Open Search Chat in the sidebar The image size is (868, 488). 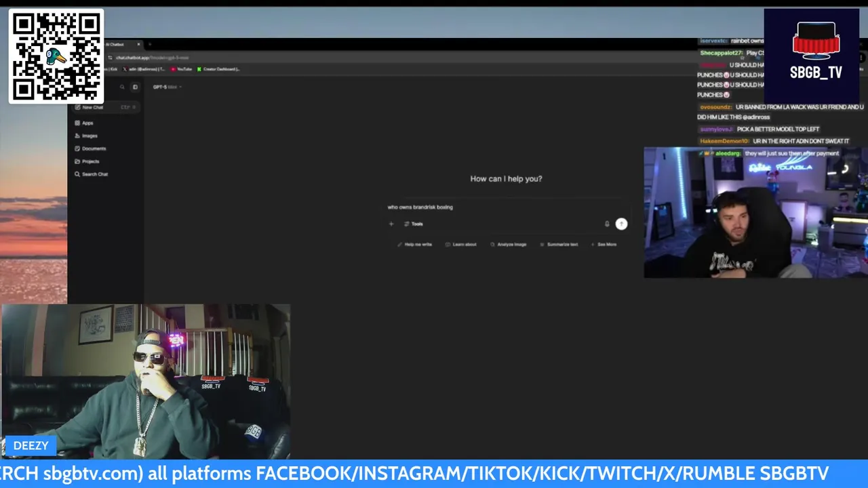(x=92, y=174)
